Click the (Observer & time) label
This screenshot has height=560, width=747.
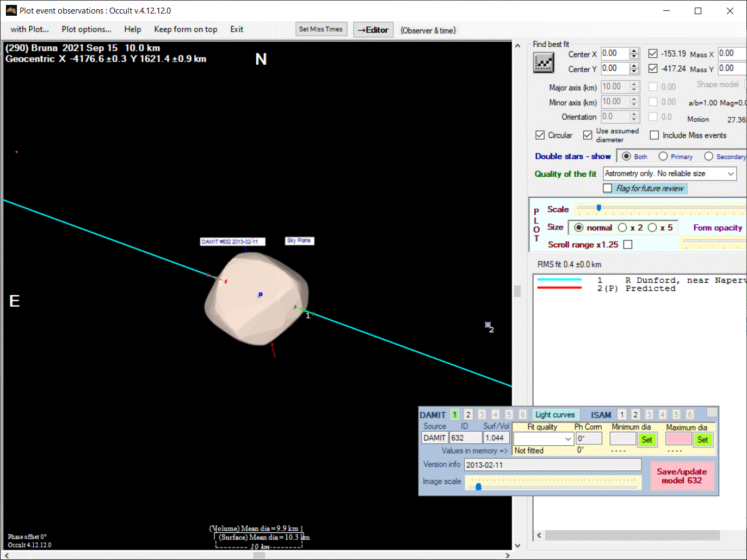coord(428,30)
